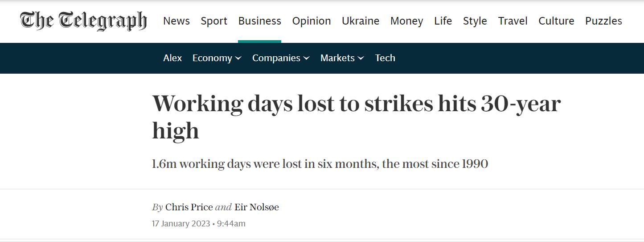Open the Alex cartoon link
The image size is (644, 242).
tap(172, 58)
